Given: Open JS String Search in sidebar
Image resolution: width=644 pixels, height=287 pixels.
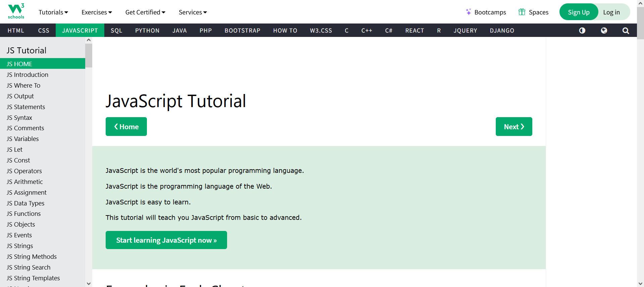Looking at the screenshot, I should (x=43, y=267).
